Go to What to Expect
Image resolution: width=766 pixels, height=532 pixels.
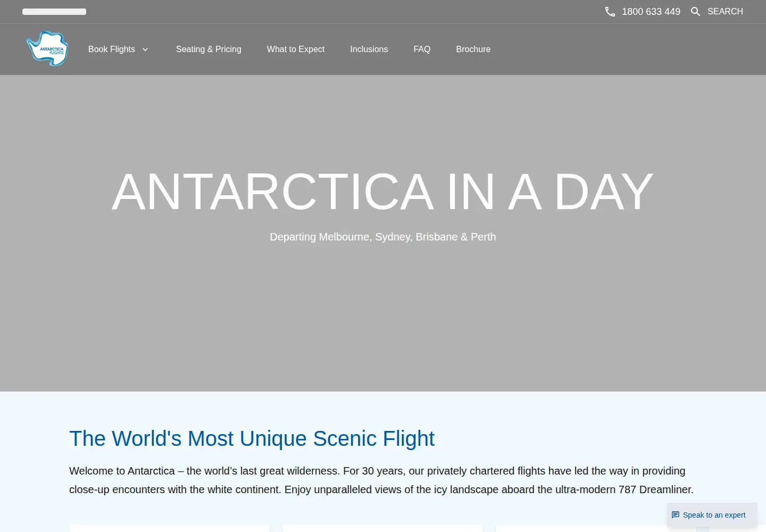coord(296,49)
